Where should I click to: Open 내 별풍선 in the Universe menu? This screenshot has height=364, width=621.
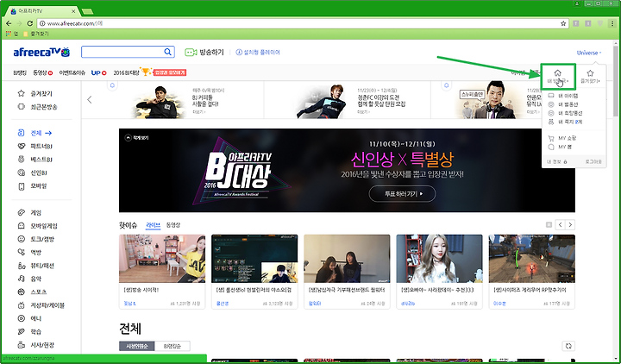tap(568, 104)
